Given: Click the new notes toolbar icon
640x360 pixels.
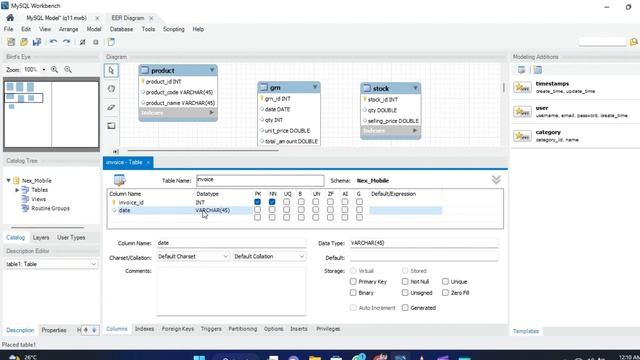Looking at the screenshot, I should pyautogui.click(x=111, y=42).
